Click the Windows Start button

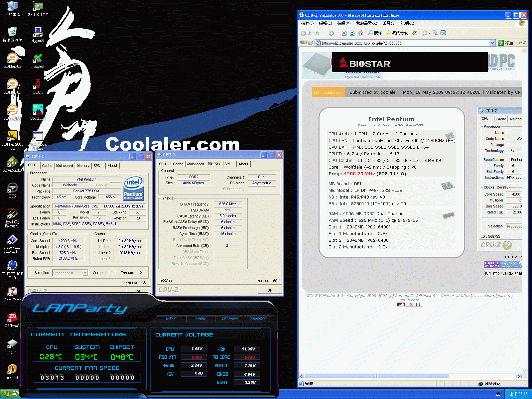click(x=10, y=394)
